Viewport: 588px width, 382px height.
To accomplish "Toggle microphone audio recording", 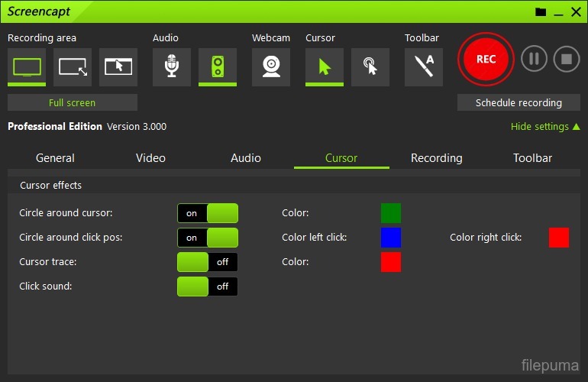I will tap(172, 67).
